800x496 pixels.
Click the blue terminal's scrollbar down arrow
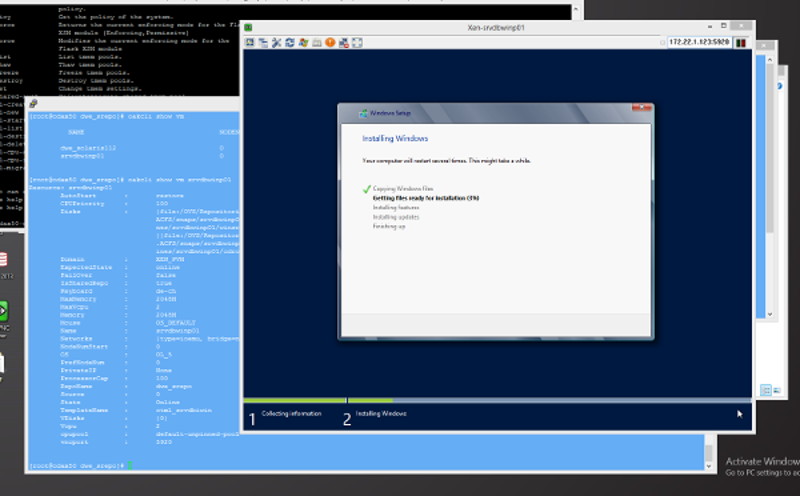(709, 466)
